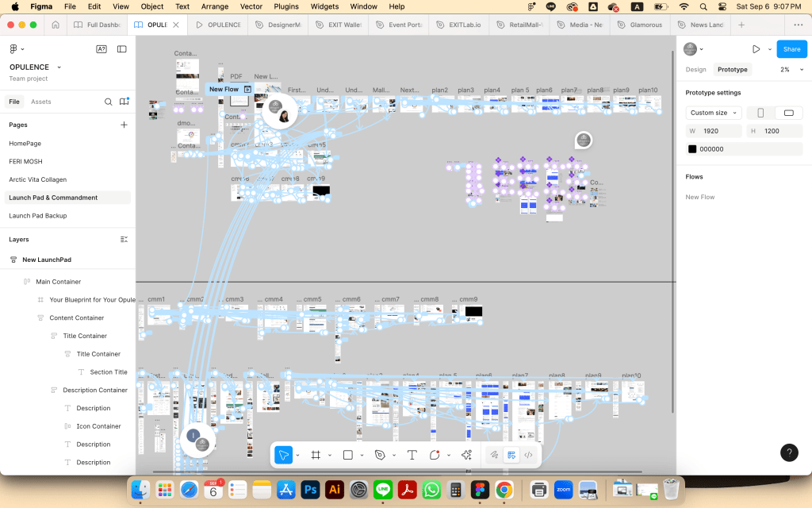Switch to the Design tab
The height and width of the screenshot is (508, 812).
pos(695,70)
